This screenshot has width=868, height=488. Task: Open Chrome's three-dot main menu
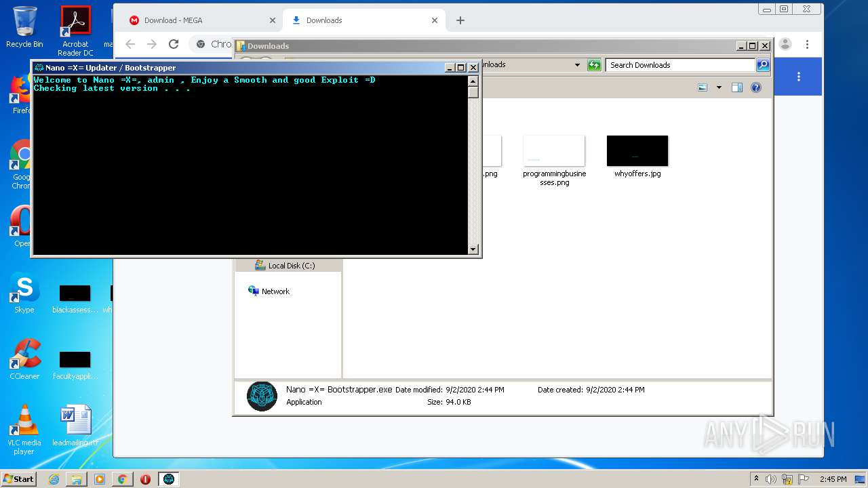(x=807, y=44)
